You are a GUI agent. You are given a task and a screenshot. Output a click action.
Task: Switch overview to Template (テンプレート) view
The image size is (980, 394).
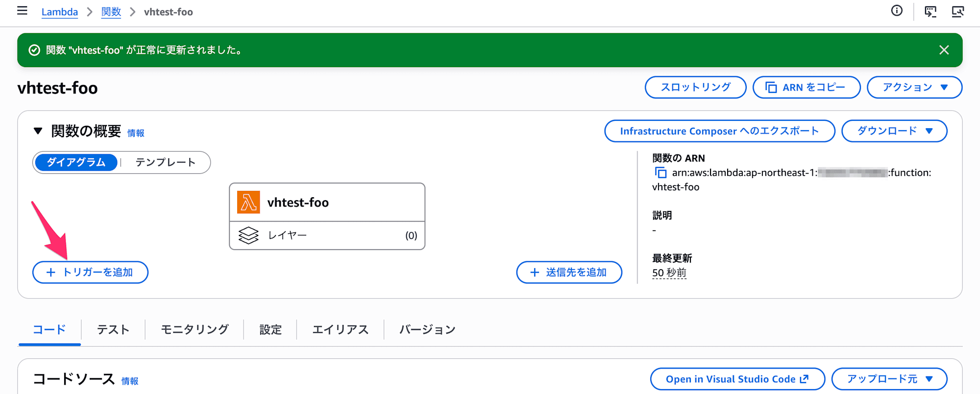[x=166, y=162]
